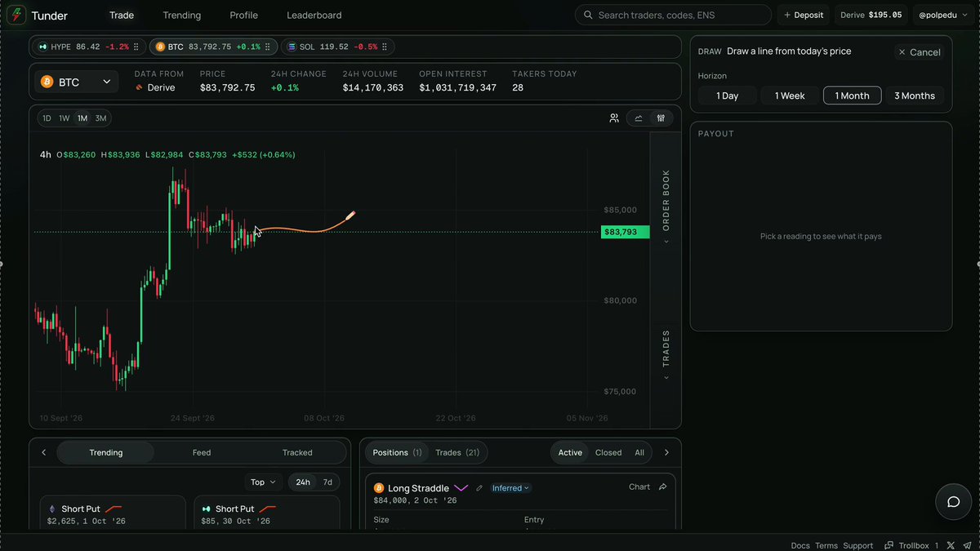
Task: Open the chat bubble button
Action: (x=953, y=502)
